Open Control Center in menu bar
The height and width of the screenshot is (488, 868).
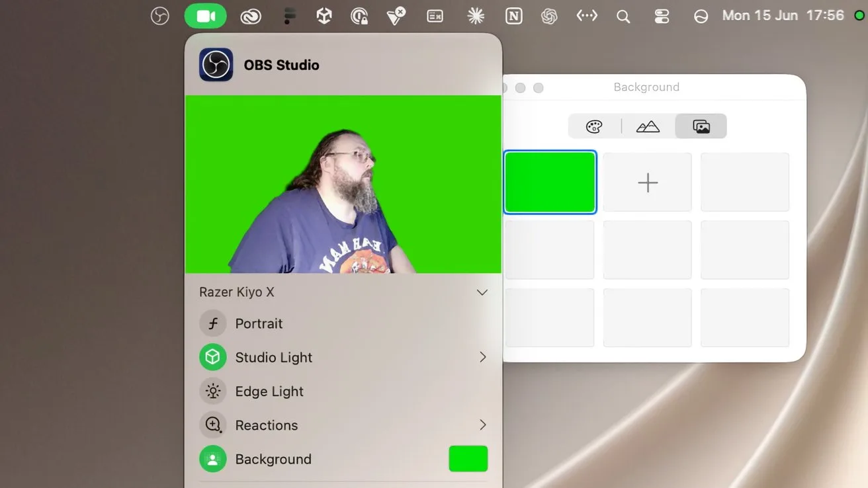click(662, 17)
